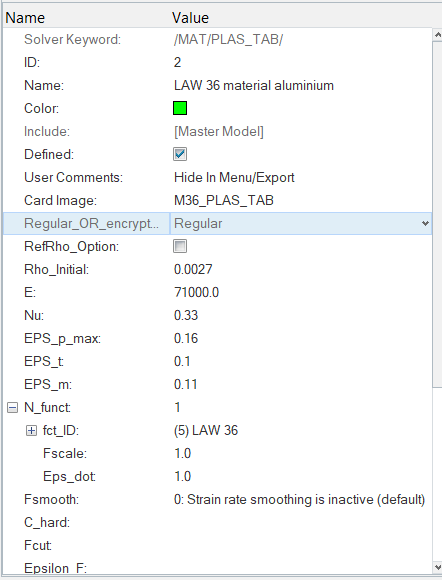Select the fct_ID value (5) LAW 36
The image size is (442, 580).
206,431
